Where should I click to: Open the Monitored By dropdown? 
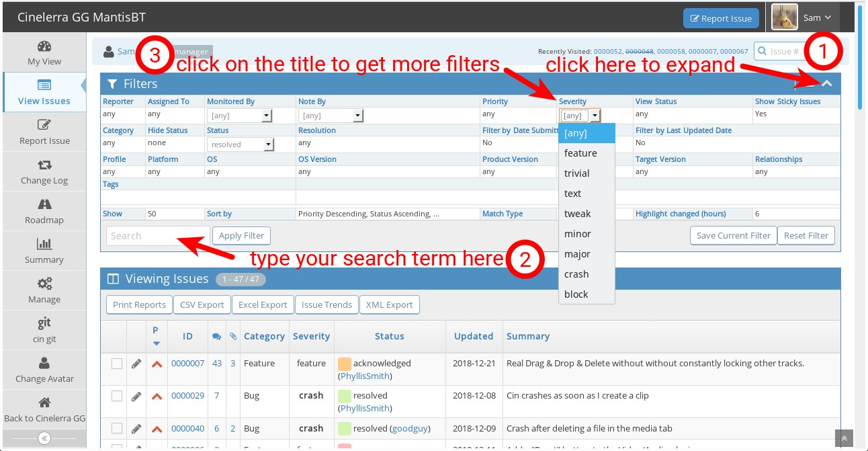(x=239, y=116)
